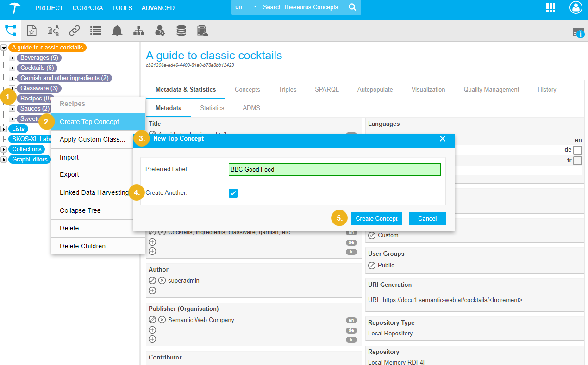
Task: Open the apps grid icon
Action: click(x=550, y=7)
